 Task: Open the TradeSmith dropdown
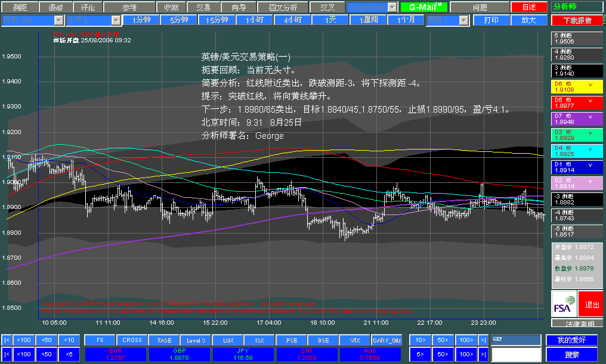coord(392,7)
